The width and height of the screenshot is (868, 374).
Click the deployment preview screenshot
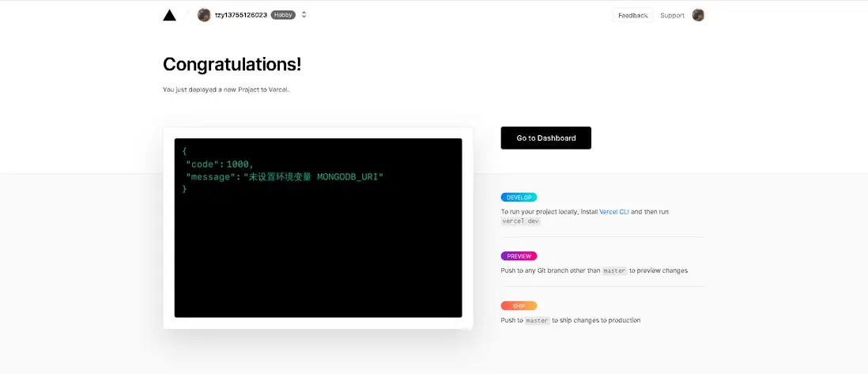pos(318,228)
